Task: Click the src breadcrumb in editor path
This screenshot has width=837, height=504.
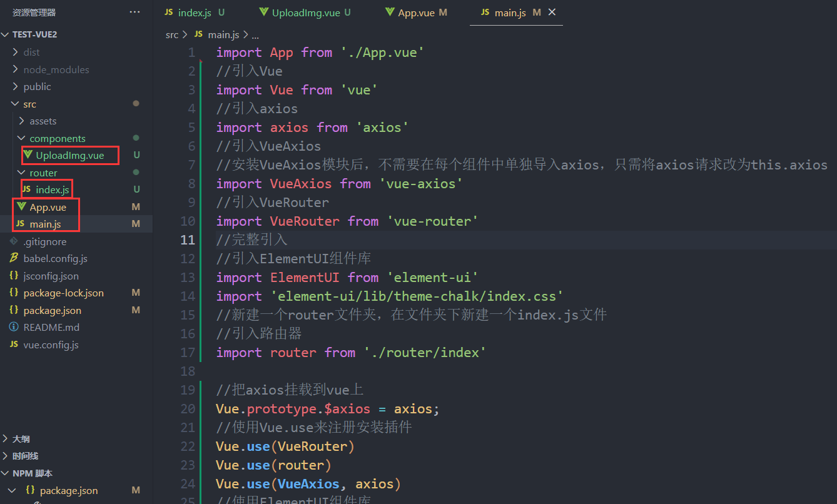Action: pyautogui.click(x=171, y=35)
